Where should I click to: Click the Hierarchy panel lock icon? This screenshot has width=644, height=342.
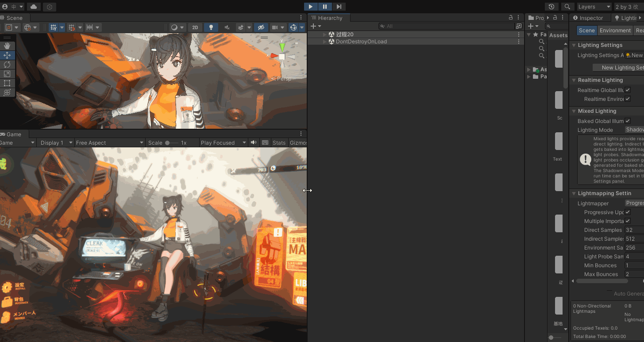point(510,18)
